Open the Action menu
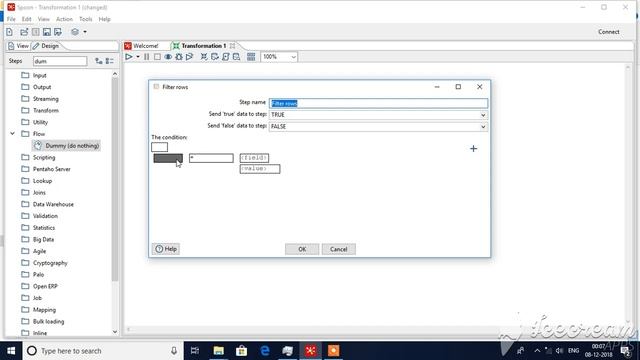640x360 pixels. pyautogui.click(x=64, y=19)
